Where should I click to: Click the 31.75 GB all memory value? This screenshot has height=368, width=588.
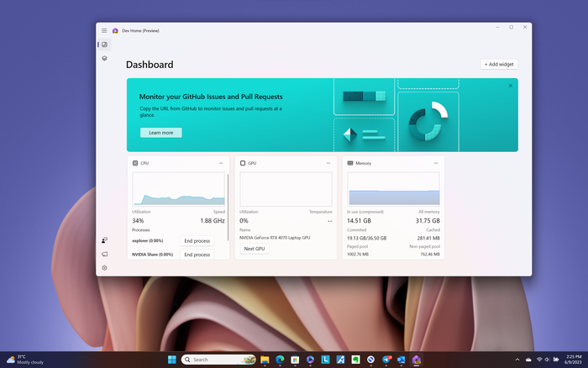tap(428, 221)
